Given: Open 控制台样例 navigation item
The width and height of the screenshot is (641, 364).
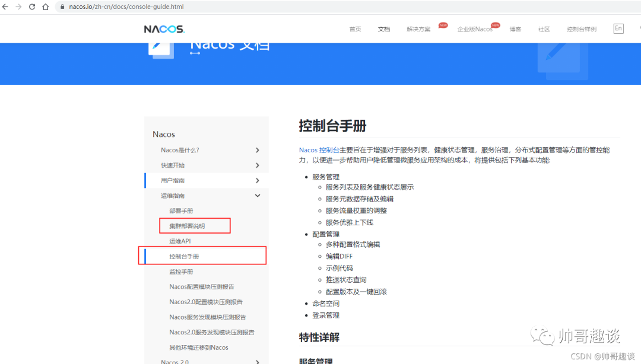Looking at the screenshot, I should click(582, 29).
